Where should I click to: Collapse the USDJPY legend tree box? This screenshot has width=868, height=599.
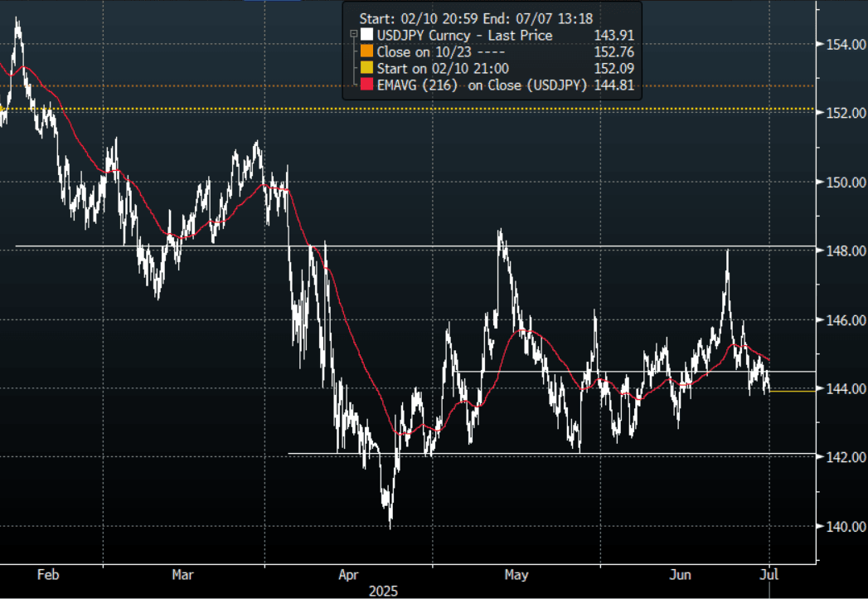[x=354, y=35]
